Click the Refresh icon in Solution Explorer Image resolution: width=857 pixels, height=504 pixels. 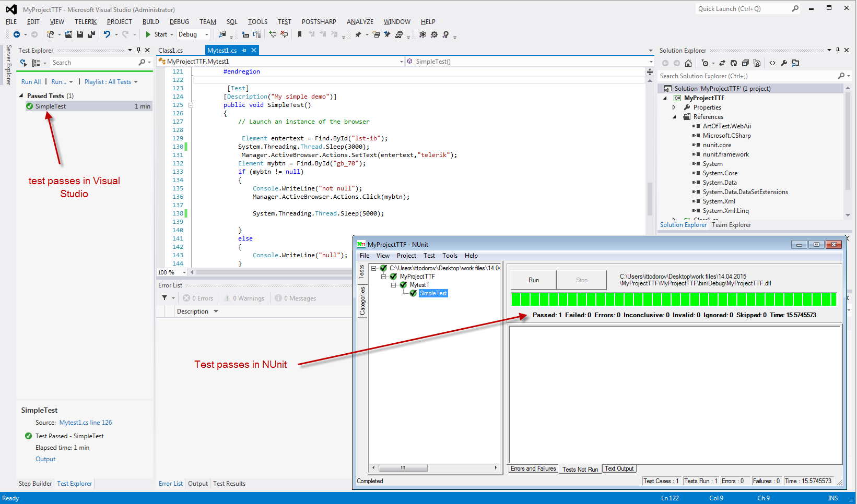[x=734, y=63]
